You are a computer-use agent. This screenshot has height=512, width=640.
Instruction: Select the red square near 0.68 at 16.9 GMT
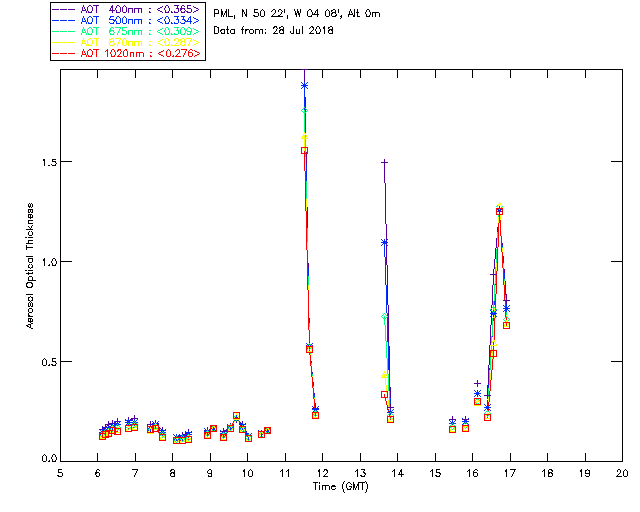coord(507,325)
